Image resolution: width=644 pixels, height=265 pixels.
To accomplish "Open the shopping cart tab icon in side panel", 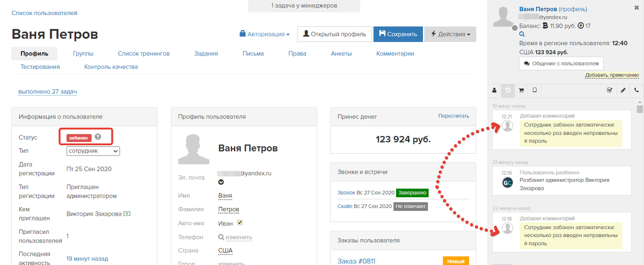I will 521,90.
